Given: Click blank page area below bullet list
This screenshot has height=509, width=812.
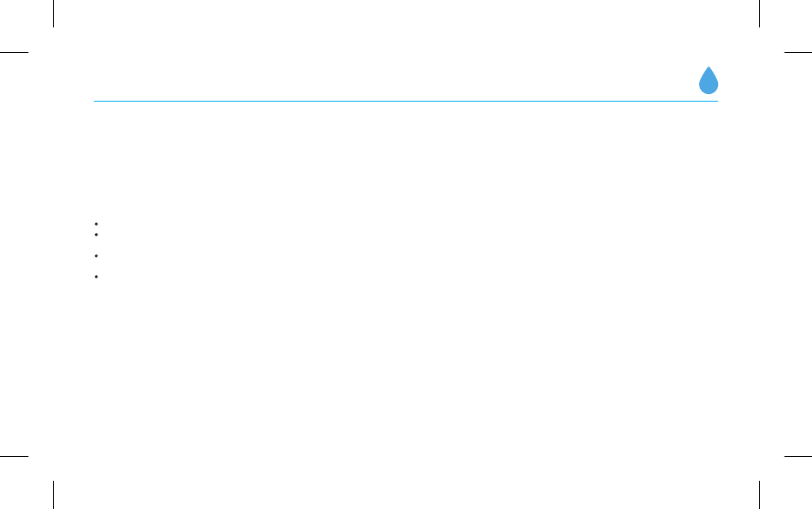Looking at the screenshot, I should (405, 362).
